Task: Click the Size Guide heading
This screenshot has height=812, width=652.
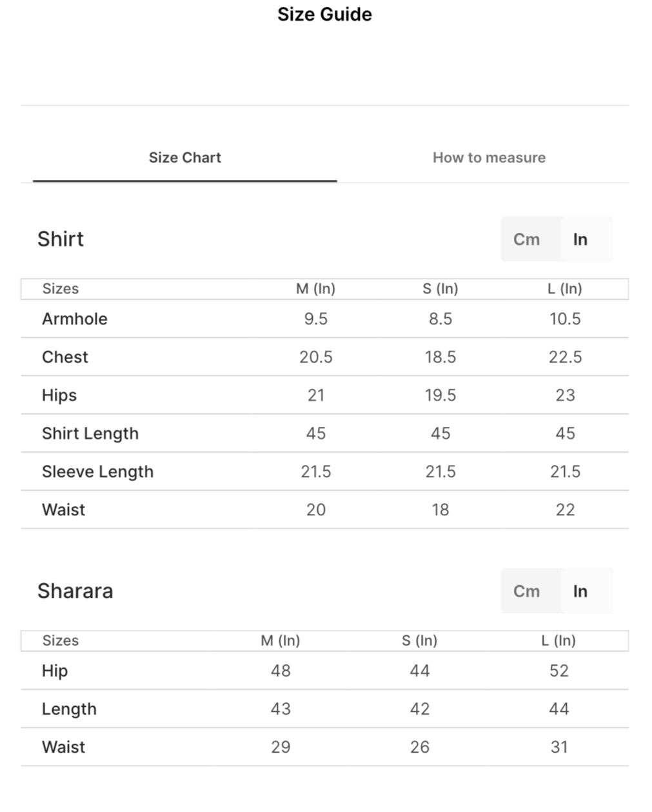Action: (324, 14)
